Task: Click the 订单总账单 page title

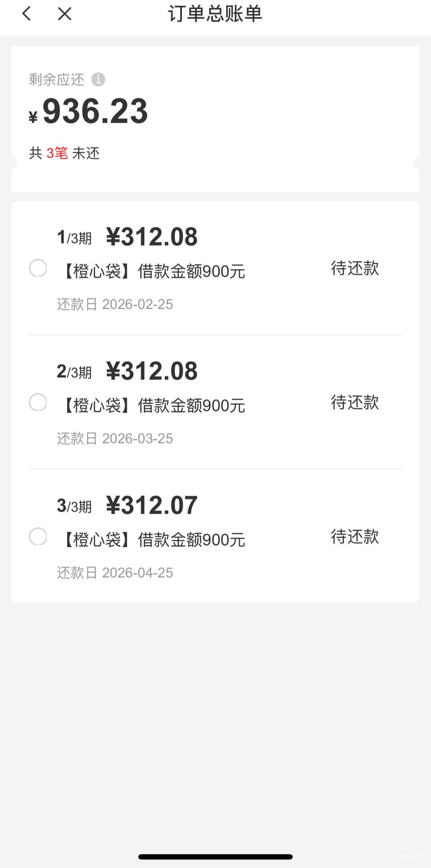Action: [215, 14]
